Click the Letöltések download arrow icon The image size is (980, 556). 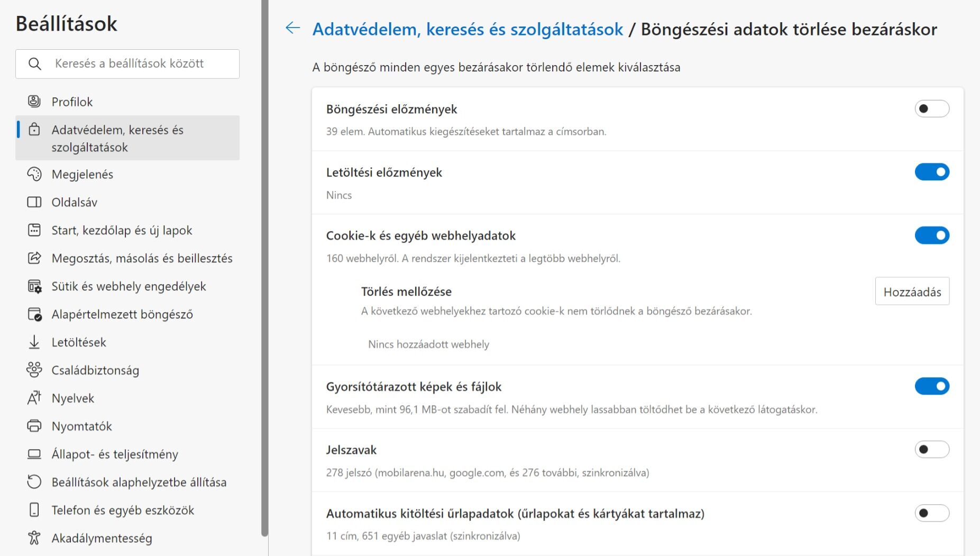(34, 342)
